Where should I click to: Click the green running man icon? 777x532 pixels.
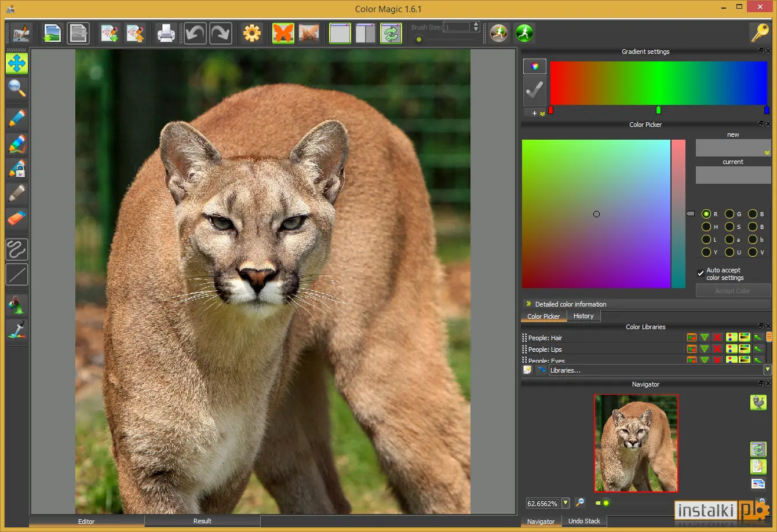(524, 33)
